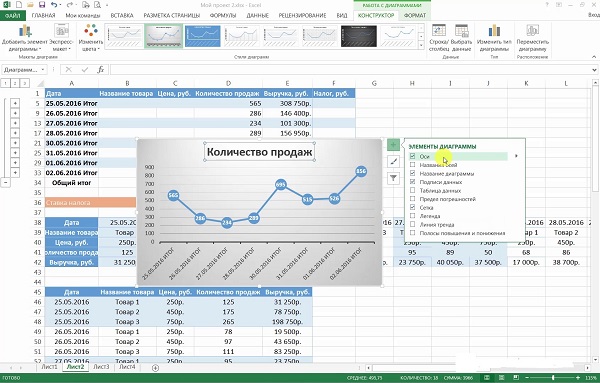
Task: Click the chart styles brush button
Action: (x=393, y=161)
